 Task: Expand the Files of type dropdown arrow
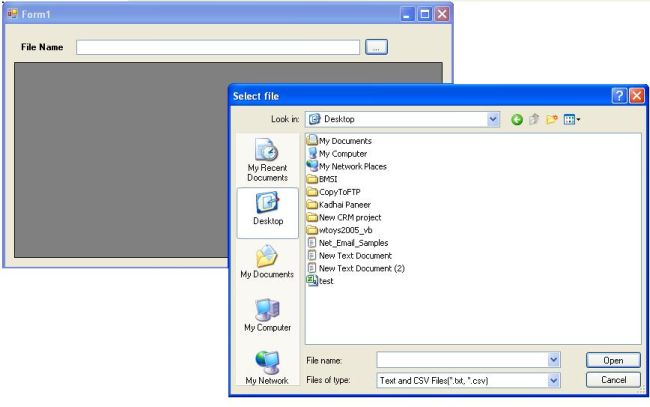(x=553, y=380)
